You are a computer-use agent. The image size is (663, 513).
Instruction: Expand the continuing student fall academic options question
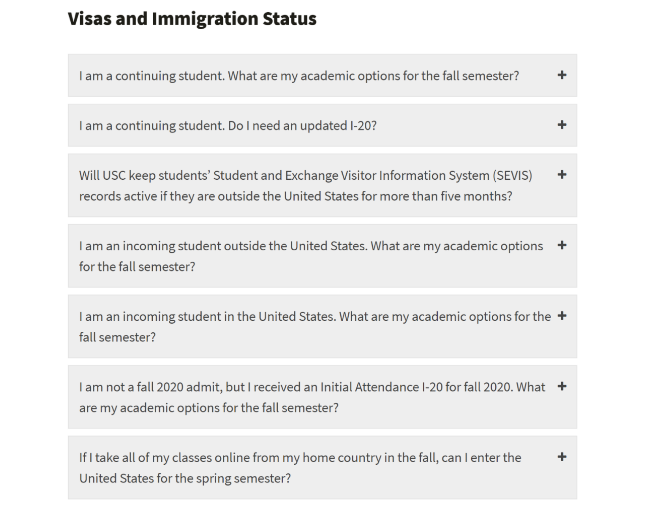[299, 76]
